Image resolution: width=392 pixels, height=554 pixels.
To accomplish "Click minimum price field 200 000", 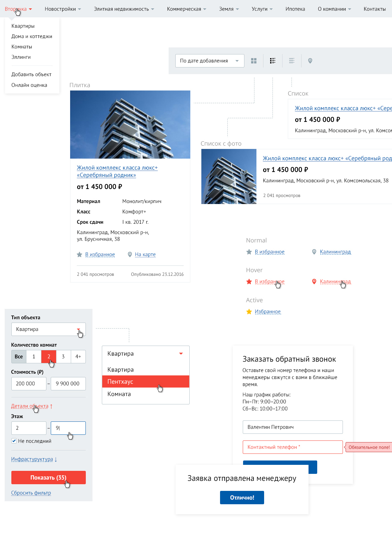I will pos(29,384).
